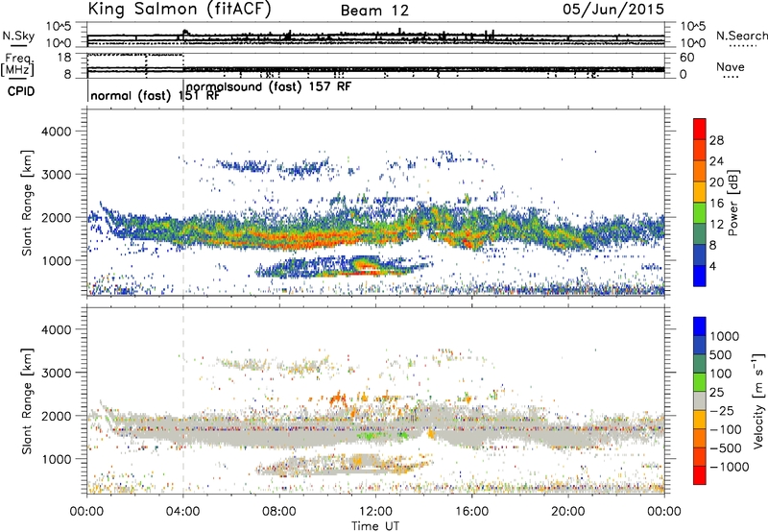Pick the bright blue bottom Power colorbar segment
Viewport: 768px width, 532px height.
(700, 276)
